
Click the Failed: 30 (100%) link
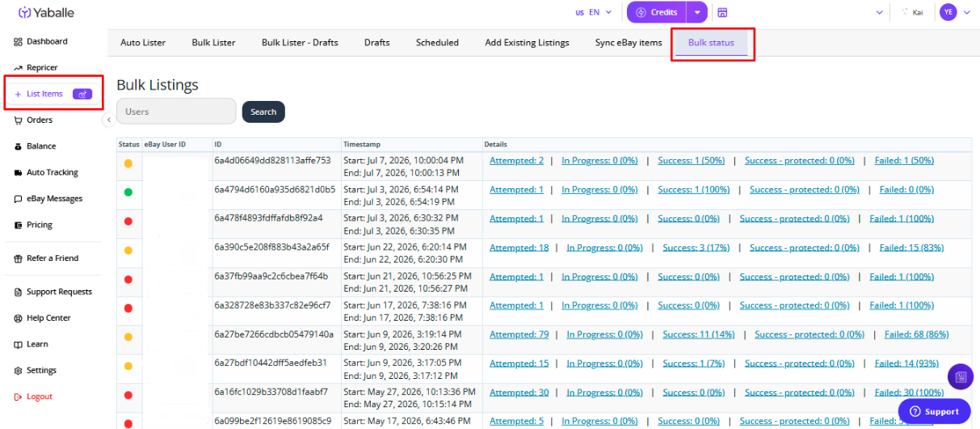(909, 393)
